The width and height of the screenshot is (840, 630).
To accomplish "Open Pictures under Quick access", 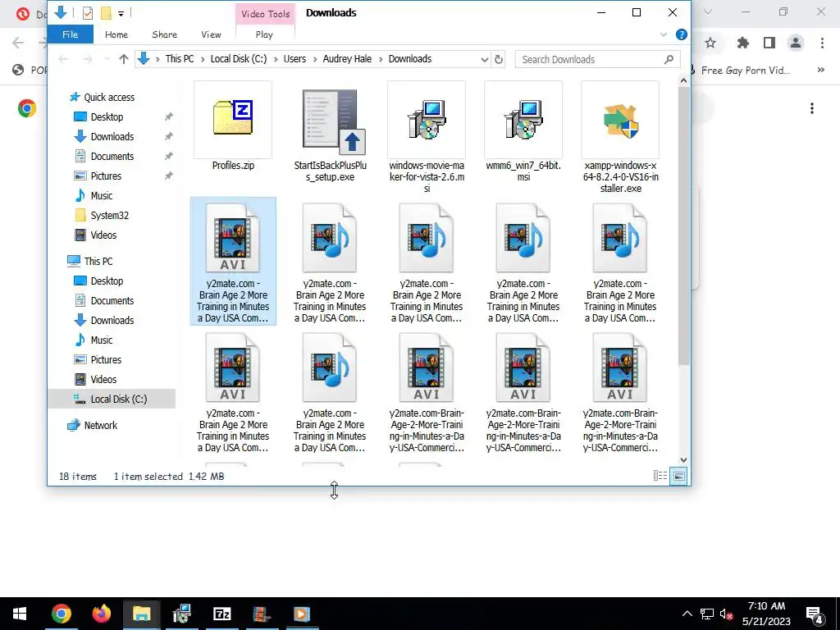I will coord(106,176).
